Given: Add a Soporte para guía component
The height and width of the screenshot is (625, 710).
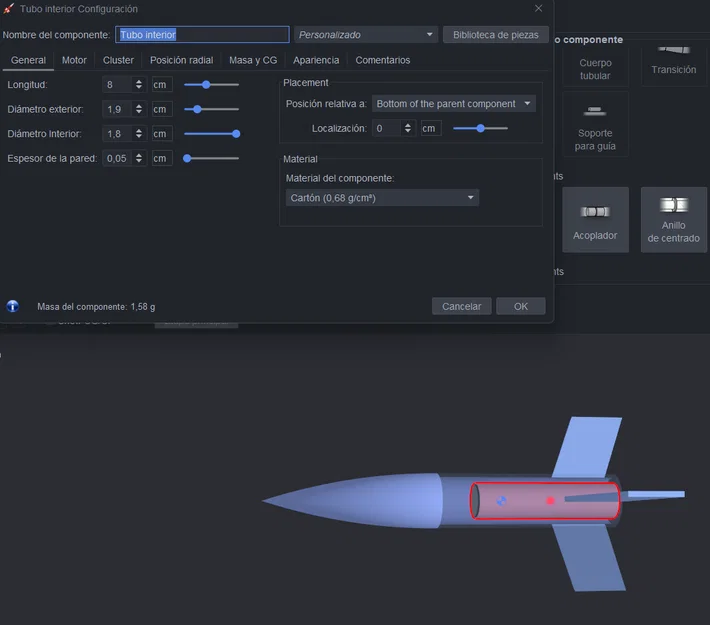Looking at the screenshot, I should pyautogui.click(x=595, y=125).
